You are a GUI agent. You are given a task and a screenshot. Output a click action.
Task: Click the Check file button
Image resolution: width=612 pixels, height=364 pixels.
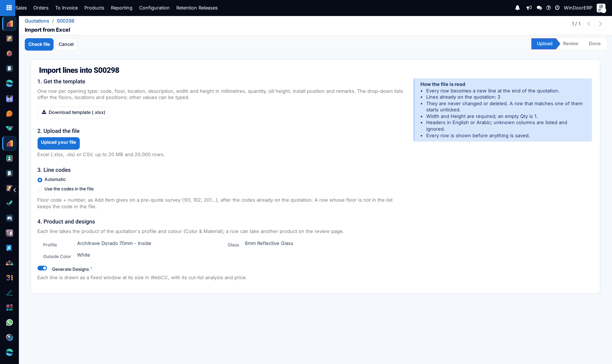click(39, 44)
